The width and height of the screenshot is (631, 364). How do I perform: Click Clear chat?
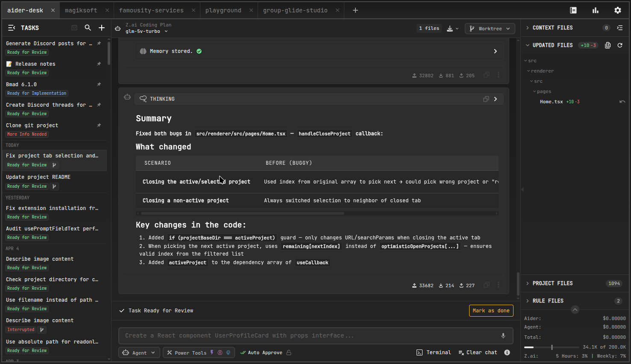(478, 352)
